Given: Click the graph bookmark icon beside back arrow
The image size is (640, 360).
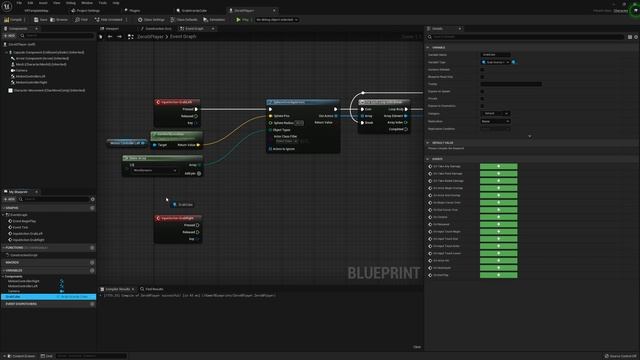Looking at the screenshot, I should point(101,37).
